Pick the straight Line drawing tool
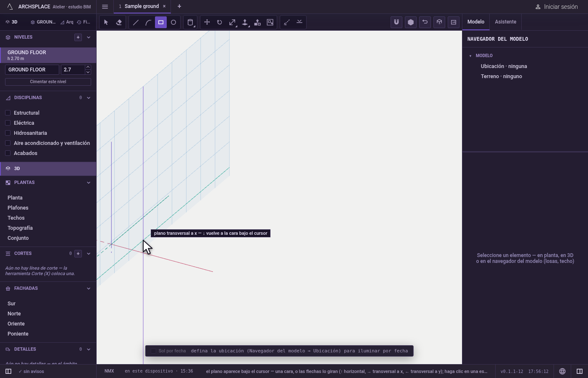 tap(136, 22)
